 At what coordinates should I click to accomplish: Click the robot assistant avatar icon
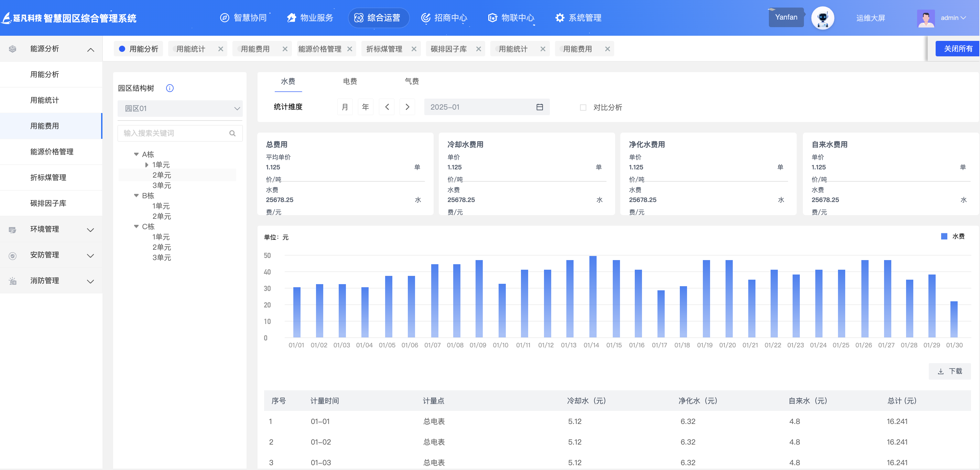pyautogui.click(x=822, y=18)
